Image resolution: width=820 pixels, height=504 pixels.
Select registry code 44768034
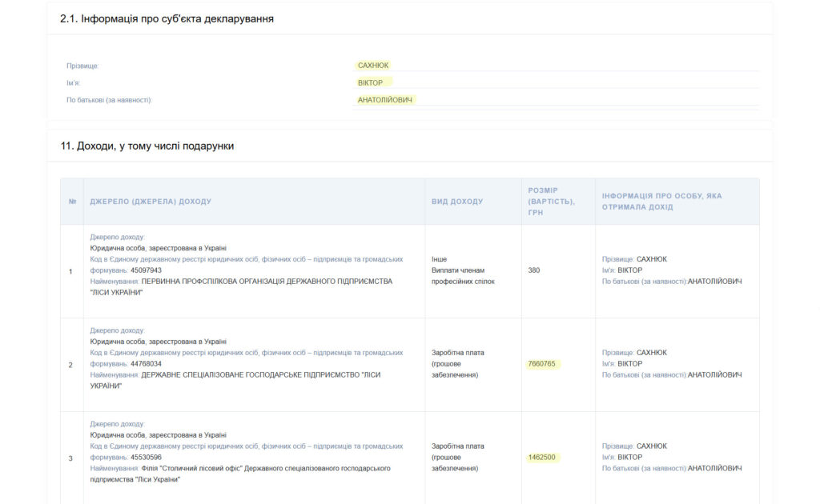[x=146, y=364]
